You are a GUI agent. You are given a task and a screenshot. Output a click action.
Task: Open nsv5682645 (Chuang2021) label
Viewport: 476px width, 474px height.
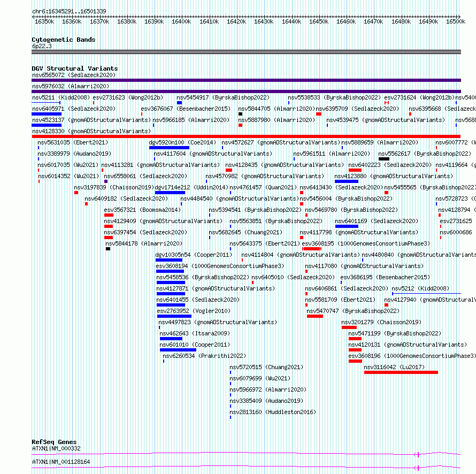tap(245, 232)
